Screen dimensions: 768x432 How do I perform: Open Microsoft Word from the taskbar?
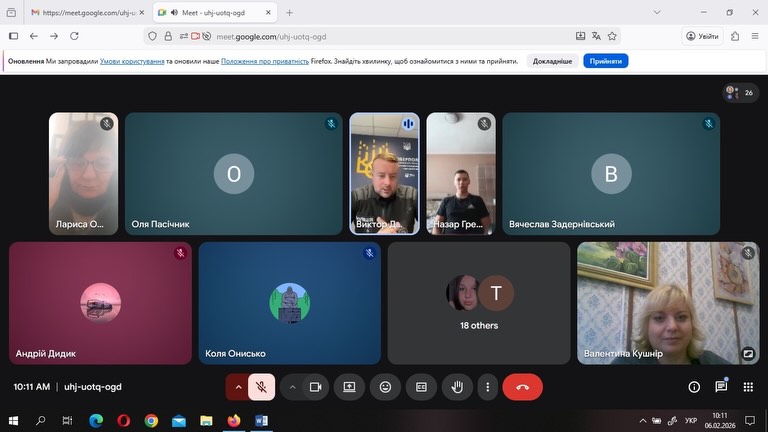click(261, 421)
